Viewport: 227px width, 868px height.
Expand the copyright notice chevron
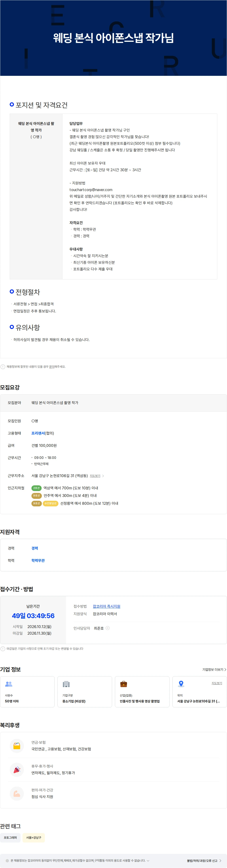148,861
